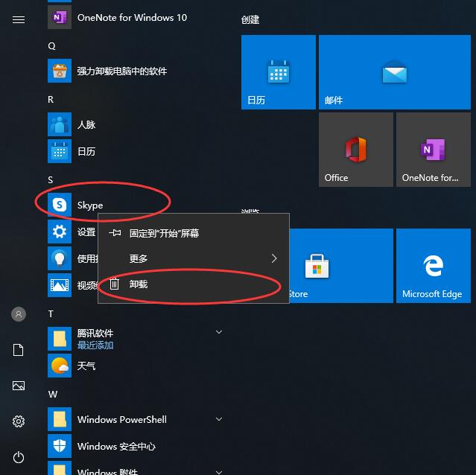
Task: Open 强力卸载电脑中的软件 app
Action: (136, 71)
